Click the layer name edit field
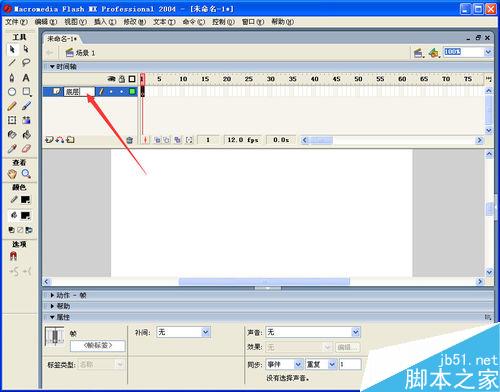Image resolution: width=500 pixels, height=392 pixels. click(x=79, y=91)
